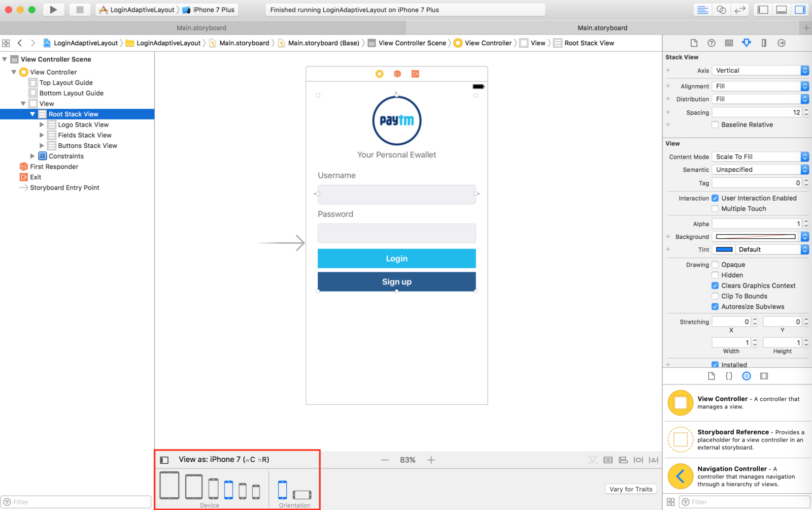Toggle User Interaction Enabled checkbox
The width and height of the screenshot is (812, 510).
click(x=715, y=198)
